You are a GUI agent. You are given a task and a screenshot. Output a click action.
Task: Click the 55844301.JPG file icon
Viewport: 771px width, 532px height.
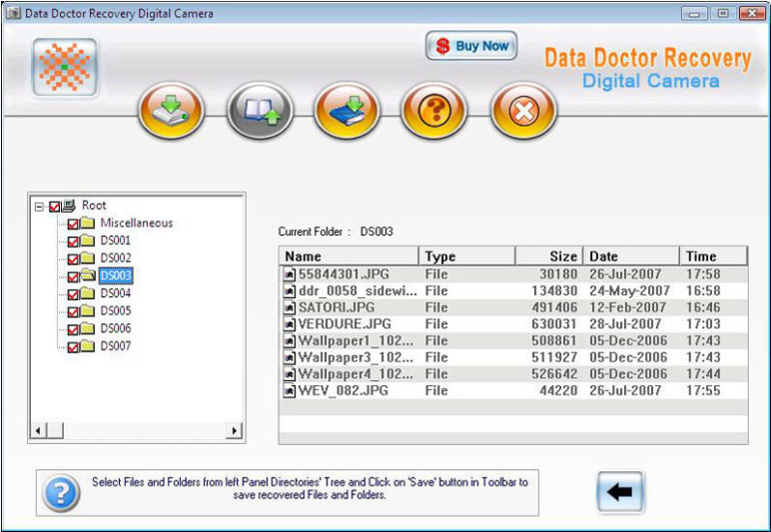(290, 274)
